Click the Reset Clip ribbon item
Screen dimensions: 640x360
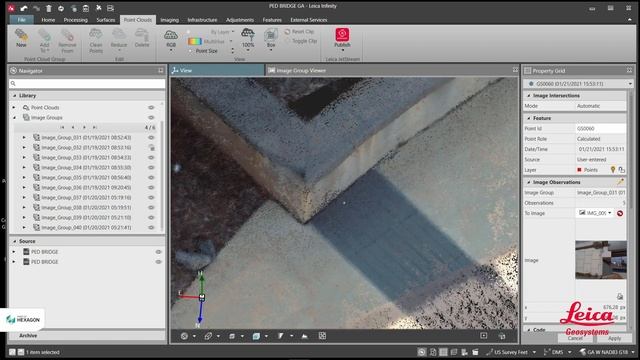pos(299,31)
